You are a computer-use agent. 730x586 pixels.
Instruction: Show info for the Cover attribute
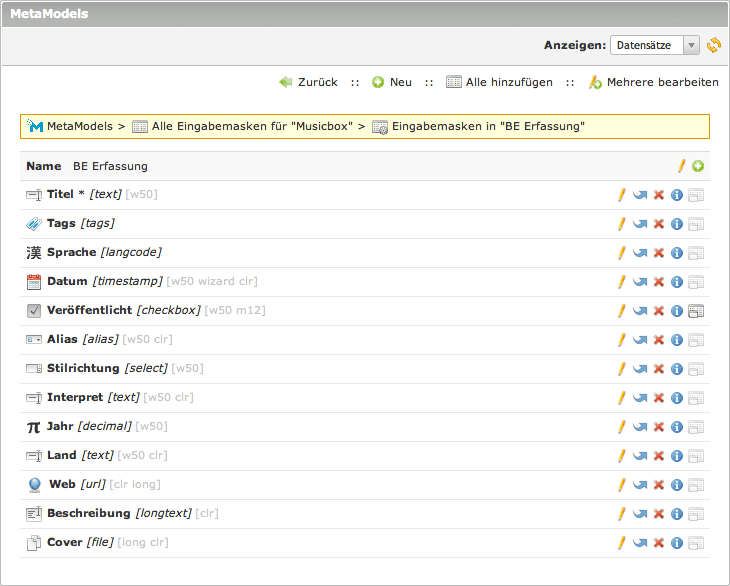pyautogui.click(x=677, y=543)
